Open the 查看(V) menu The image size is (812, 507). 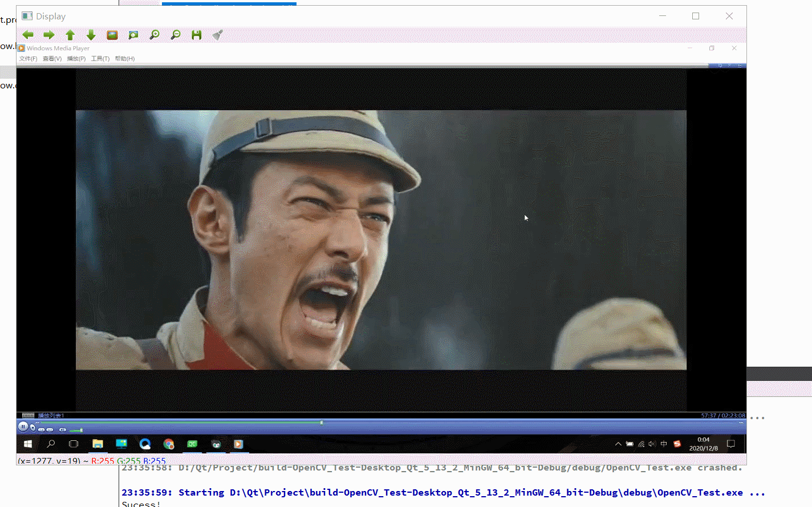click(52, 59)
